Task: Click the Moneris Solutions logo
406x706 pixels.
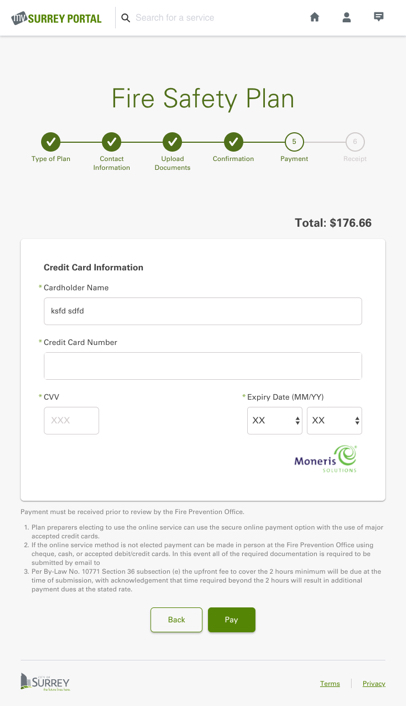Action: [x=325, y=459]
